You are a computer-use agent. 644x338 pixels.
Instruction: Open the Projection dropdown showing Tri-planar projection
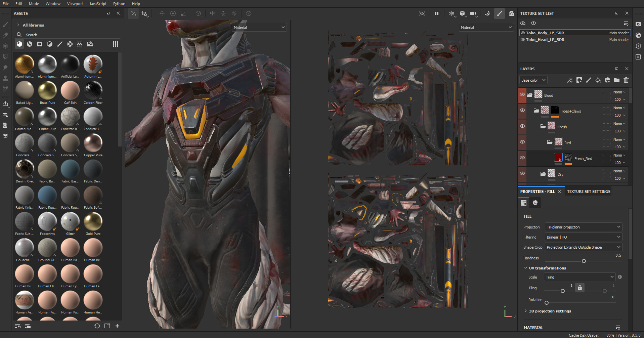583,227
